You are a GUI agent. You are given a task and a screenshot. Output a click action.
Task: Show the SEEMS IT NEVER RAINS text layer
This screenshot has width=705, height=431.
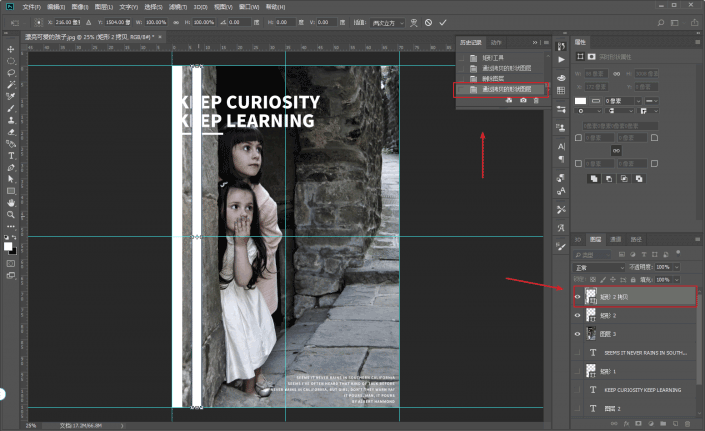coord(578,353)
